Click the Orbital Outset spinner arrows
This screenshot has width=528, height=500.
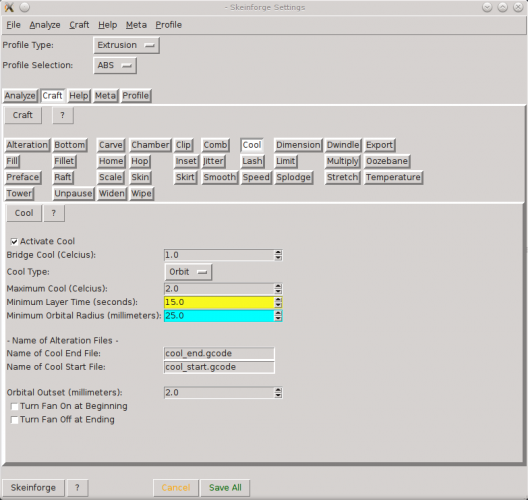click(278, 392)
